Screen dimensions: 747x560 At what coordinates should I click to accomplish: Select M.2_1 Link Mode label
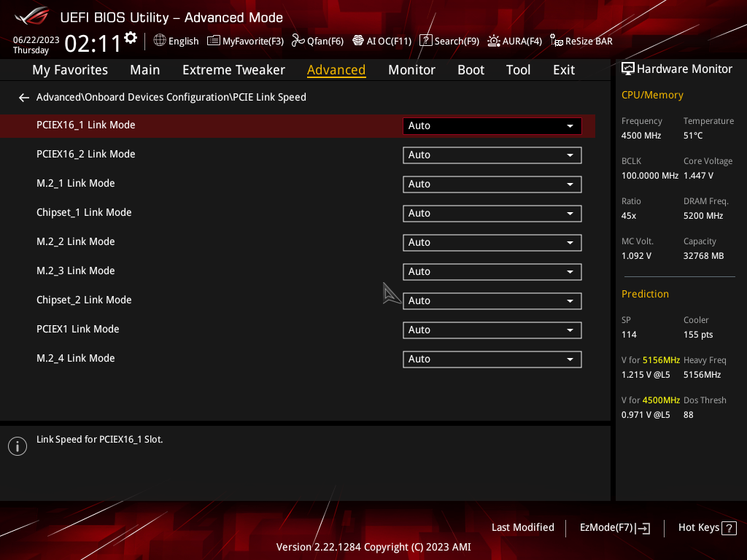[x=76, y=183]
